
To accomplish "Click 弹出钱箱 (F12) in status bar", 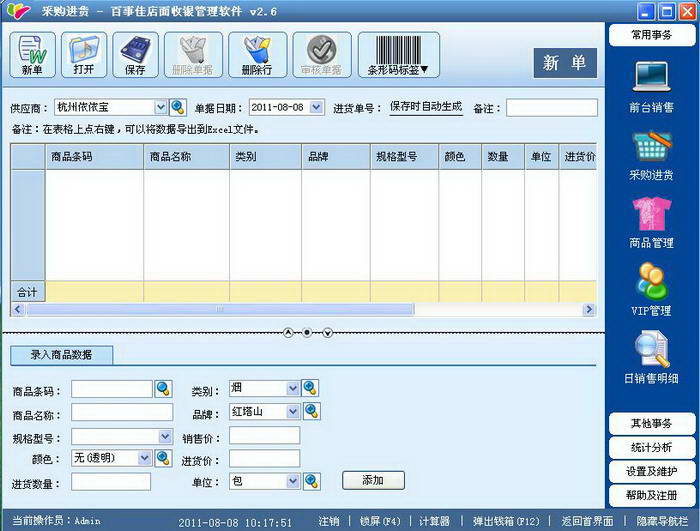I will click(506, 521).
